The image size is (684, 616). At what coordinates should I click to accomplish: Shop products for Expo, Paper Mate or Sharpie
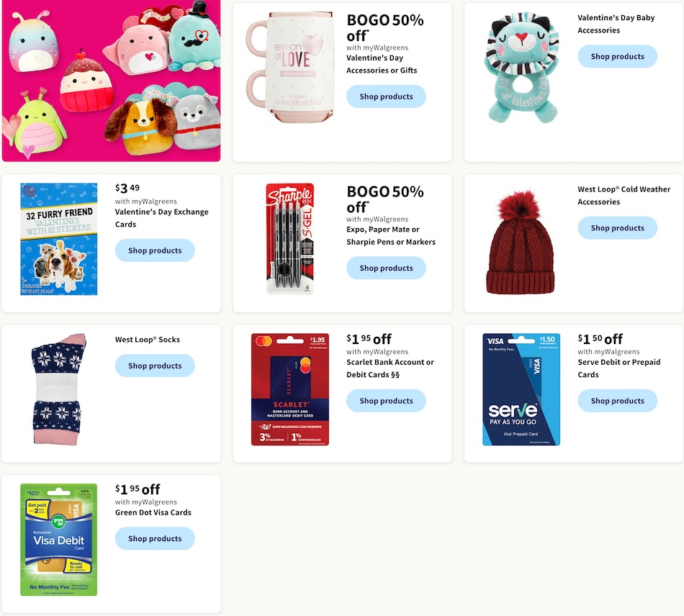[x=386, y=268]
